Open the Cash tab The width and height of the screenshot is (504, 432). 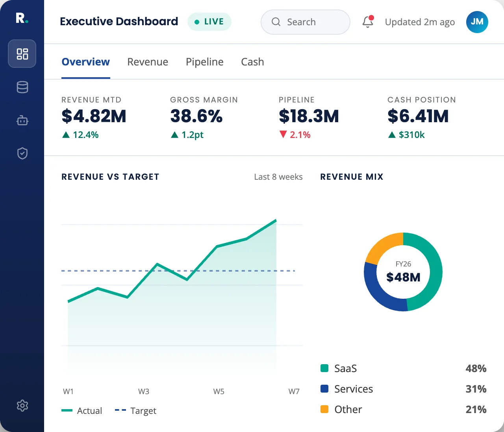coord(252,62)
